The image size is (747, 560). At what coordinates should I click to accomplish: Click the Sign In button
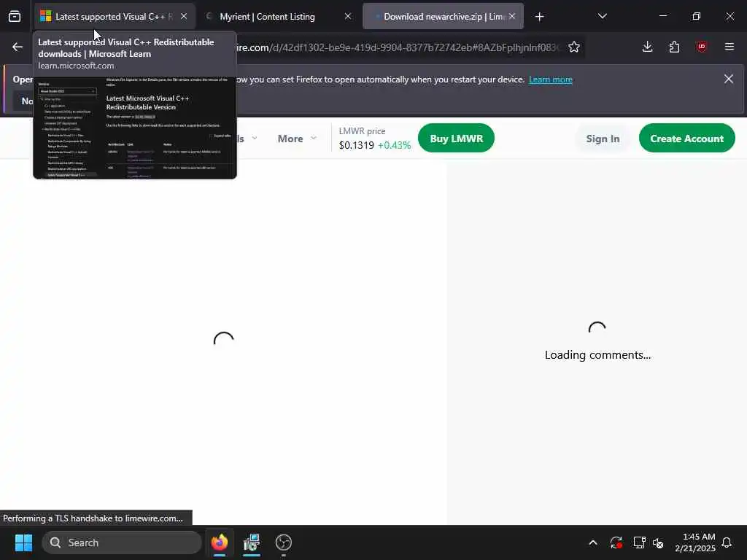pyautogui.click(x=603, y=139)
